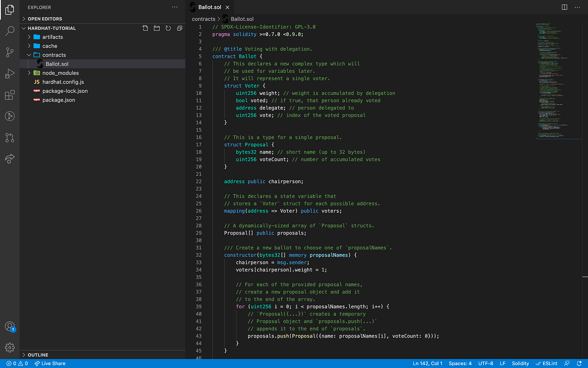Open the Search view in activity bar
Image resolution: width=588 pixels, height=368 pixels.
pos(10,31)
